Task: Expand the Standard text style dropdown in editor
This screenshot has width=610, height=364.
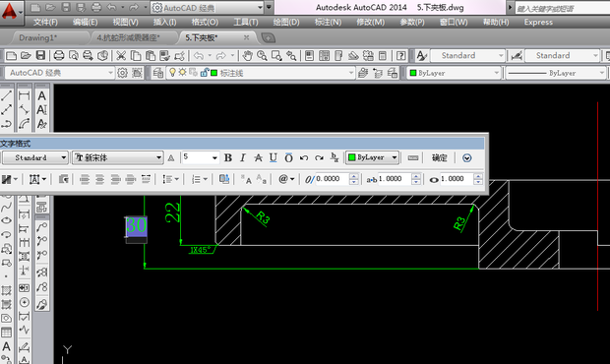Action: point(63,157)
